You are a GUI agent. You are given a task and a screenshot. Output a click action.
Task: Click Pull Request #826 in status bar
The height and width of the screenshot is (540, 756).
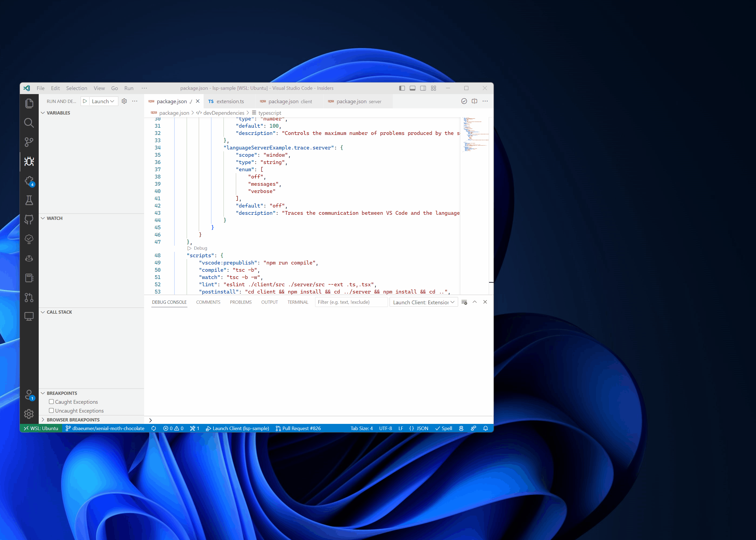pyautogui.click(x=298, y=428)
